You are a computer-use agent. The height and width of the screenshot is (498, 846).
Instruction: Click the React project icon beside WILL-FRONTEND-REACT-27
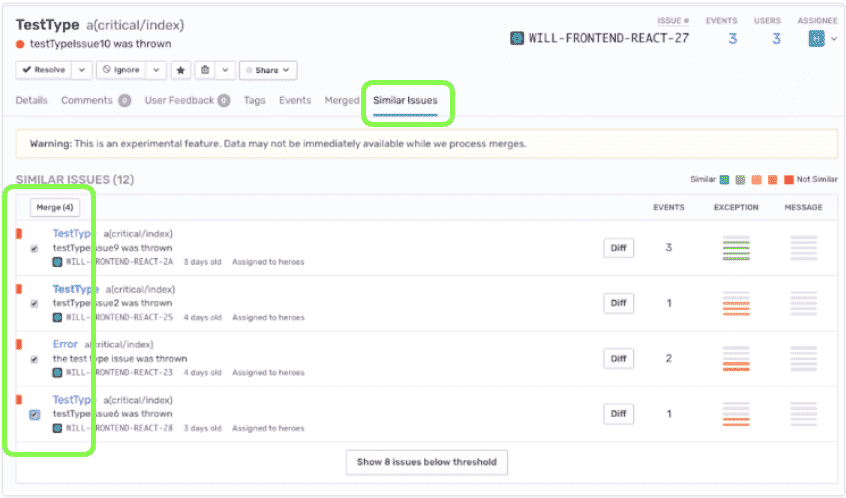517,39
